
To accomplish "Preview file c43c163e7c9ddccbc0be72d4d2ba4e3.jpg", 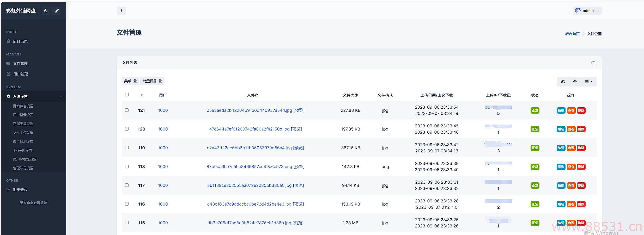I will (298, 204).
